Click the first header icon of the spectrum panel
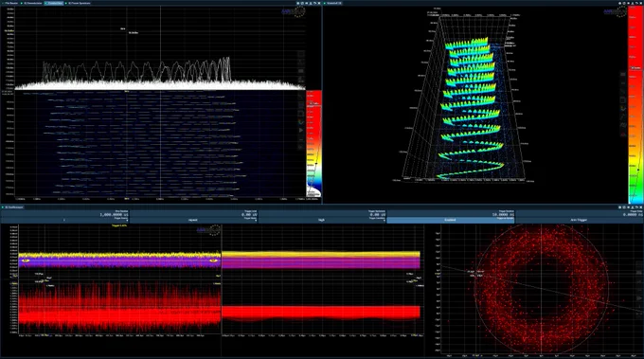 pos(298,3)
